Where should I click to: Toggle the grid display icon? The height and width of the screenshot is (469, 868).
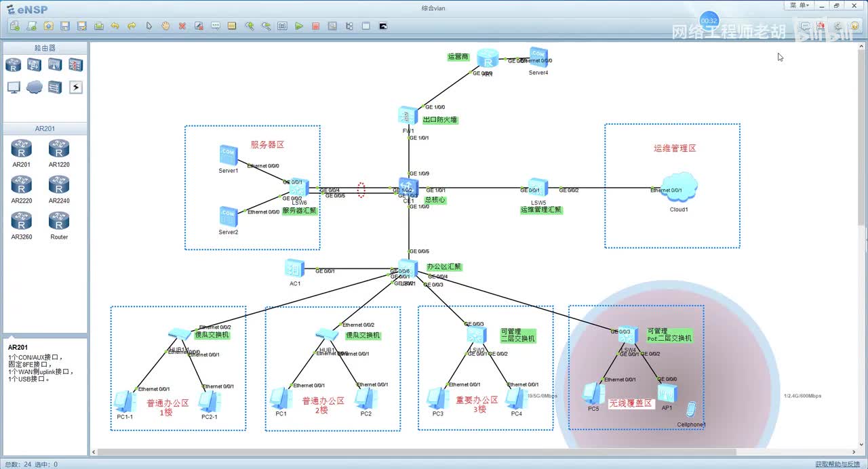pos(366,26)
